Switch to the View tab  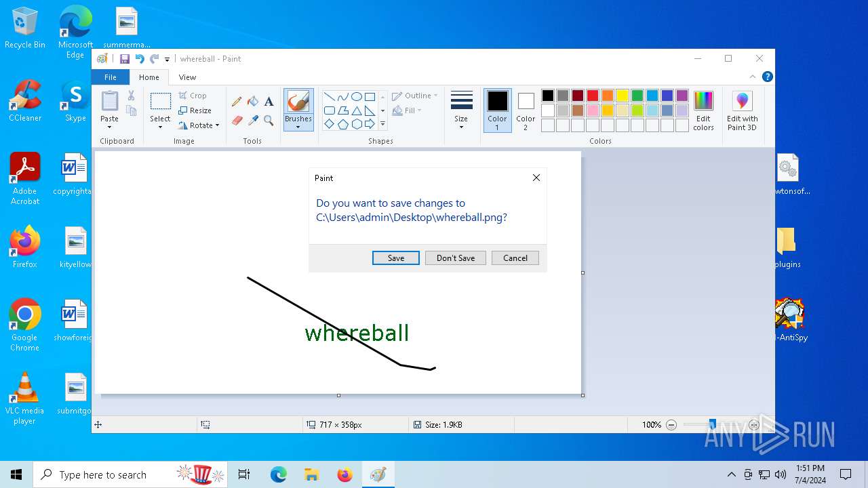[187, 77]
